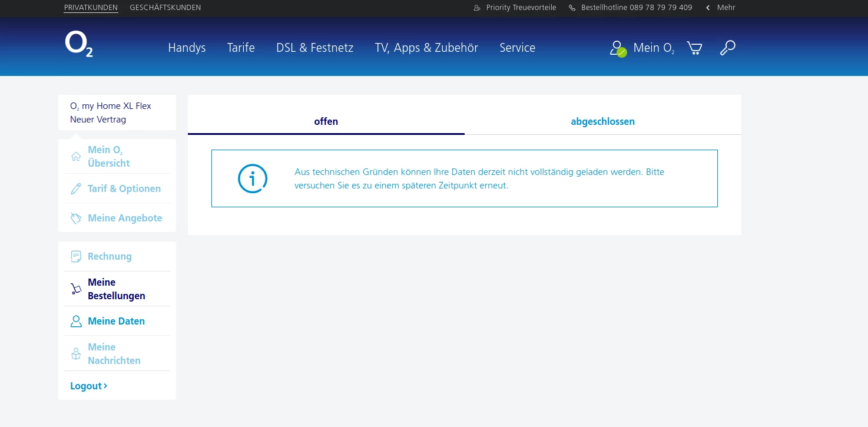868x427 pixels.
Task: Click the tag icon beside Meine Angebote
Action: 76,218
